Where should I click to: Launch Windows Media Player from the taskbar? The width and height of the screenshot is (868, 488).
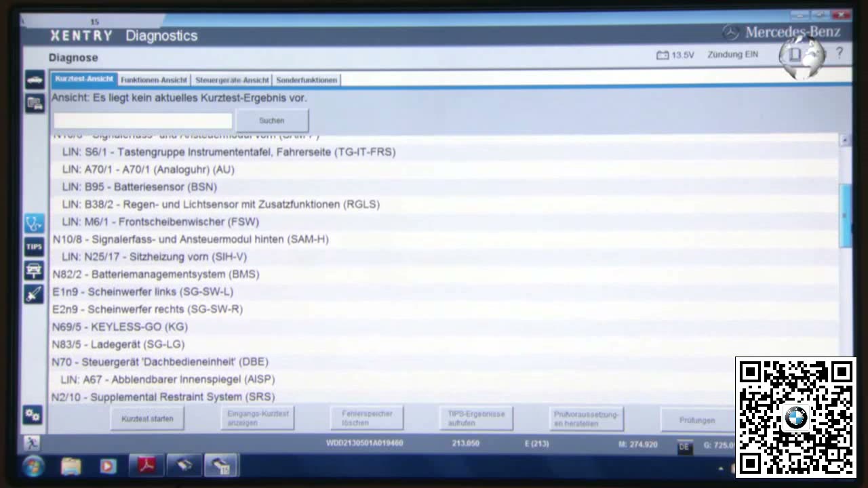[108, 466]
